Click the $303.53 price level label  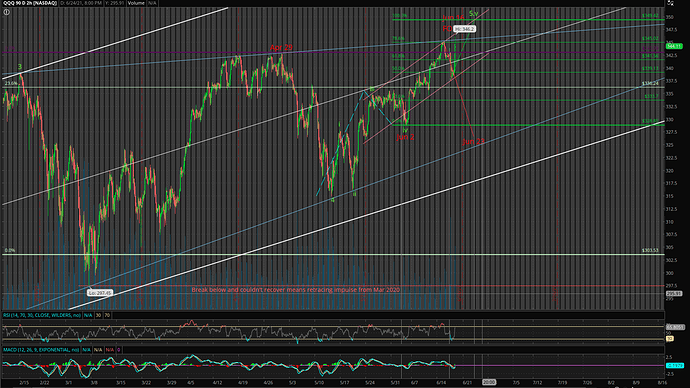click(650, 250)
